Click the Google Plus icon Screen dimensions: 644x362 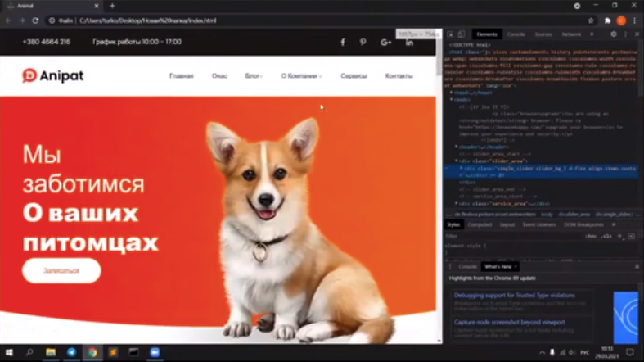point(385,42)
